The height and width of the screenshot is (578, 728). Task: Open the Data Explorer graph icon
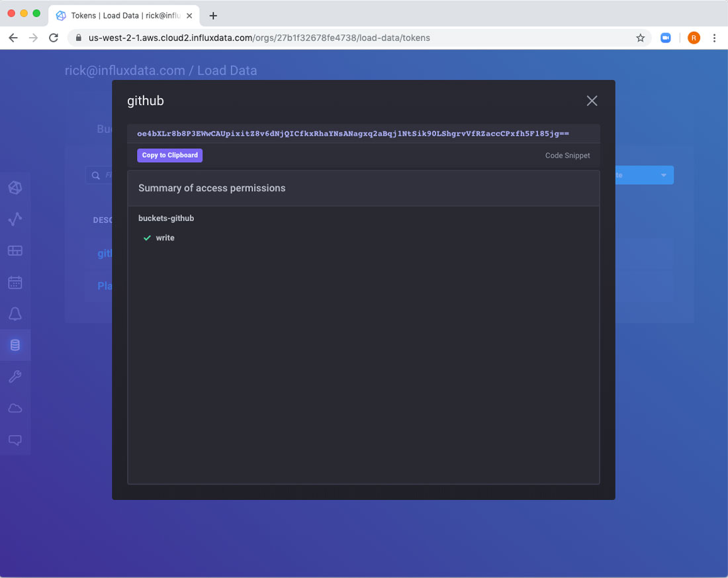[x=15, y=219]
